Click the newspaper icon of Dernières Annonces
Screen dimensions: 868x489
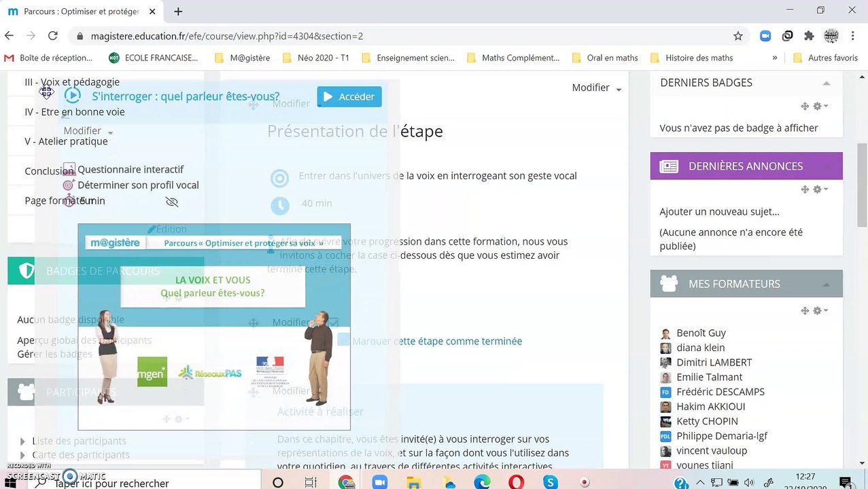click(669, 166)
